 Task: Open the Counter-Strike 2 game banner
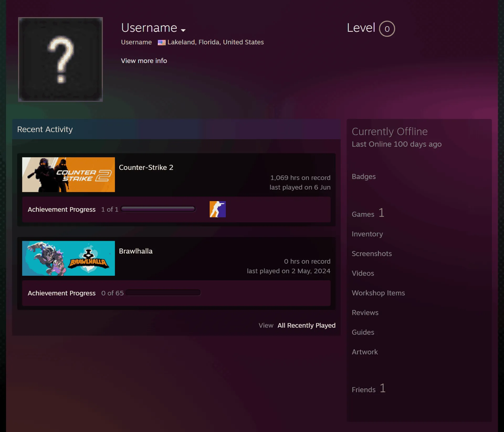pos(69,175)
